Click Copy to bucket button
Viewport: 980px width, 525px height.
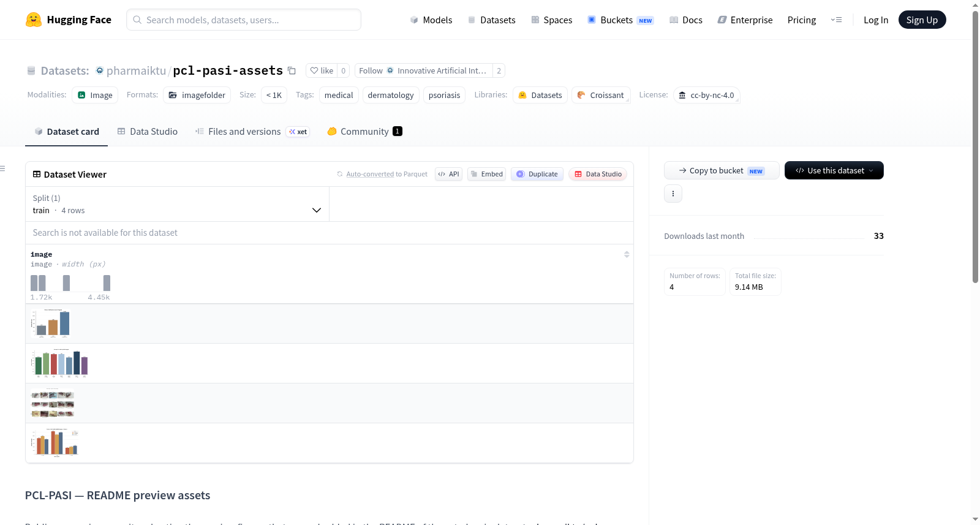[722, 170]
